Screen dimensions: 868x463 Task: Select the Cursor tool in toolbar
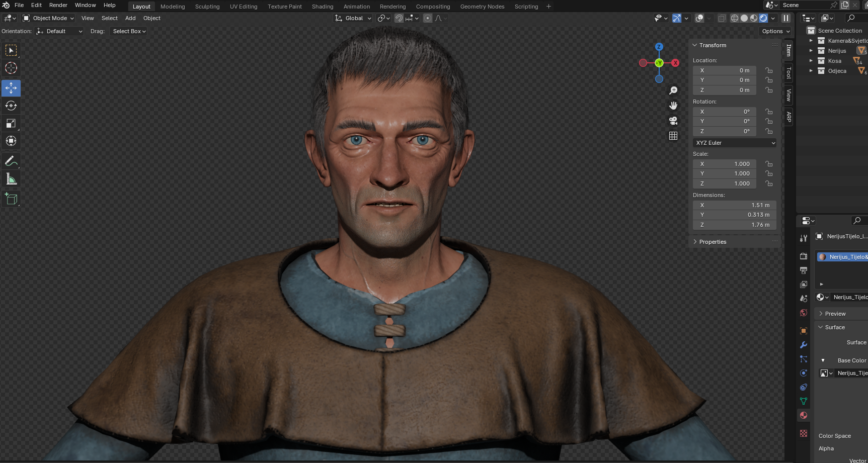pyautogui.click(x=11, y=68)
